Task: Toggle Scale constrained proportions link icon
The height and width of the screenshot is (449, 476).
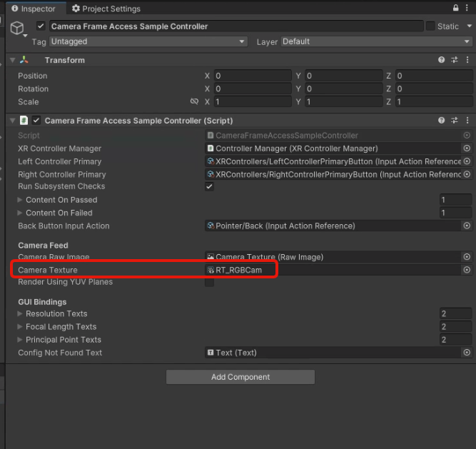Action: (x=194, y=101)
